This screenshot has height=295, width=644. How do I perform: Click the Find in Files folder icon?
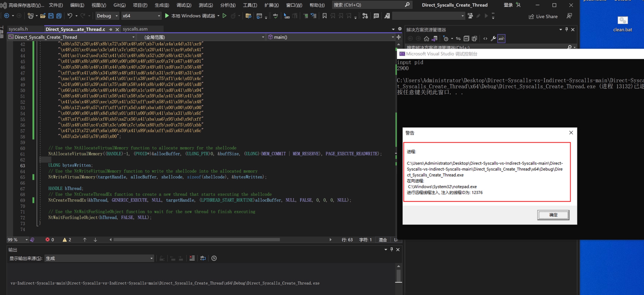point(248,16)
